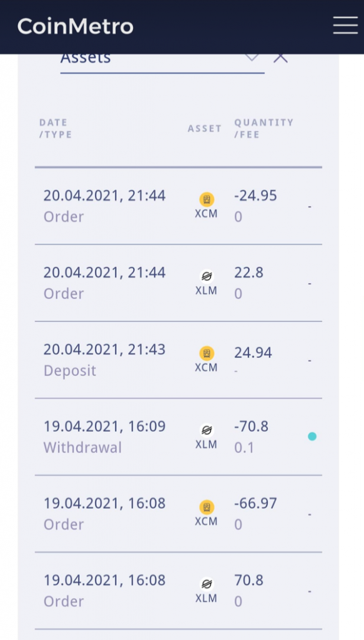Select the XLM icon on the 22.8 order row

click(x=206, y=276)
